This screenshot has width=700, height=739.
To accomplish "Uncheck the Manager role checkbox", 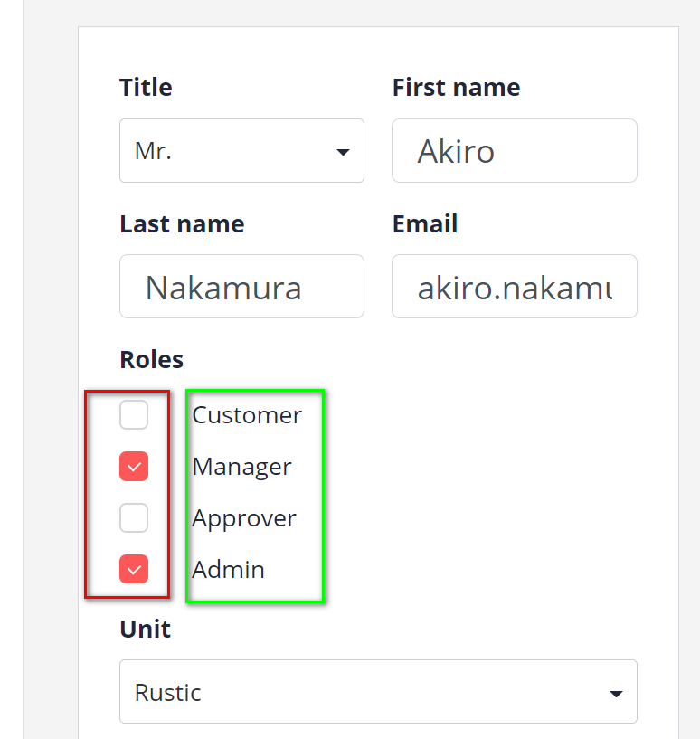I will (133, 466).
